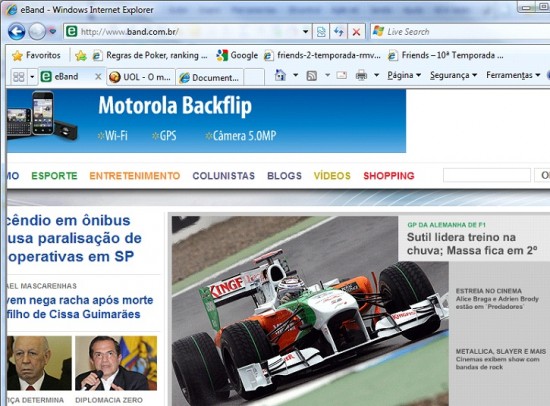Open the man with microphone photo
This screenshot has height=406, width=550.
(x=116, y=363)
